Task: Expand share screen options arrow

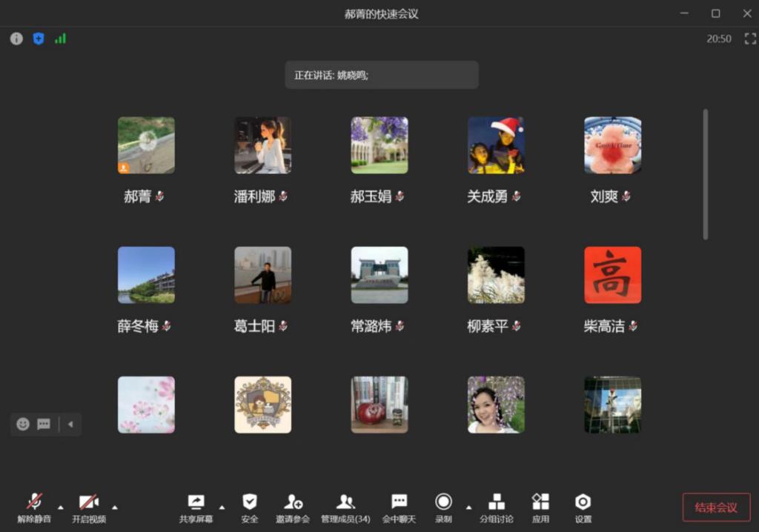Action: coord(222,508)
